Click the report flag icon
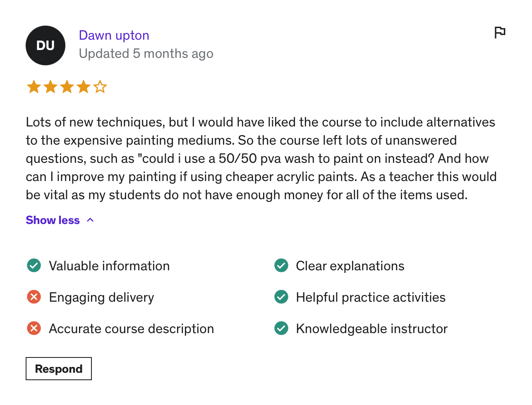This screenshot has height=405, width=532. (500, 32)
